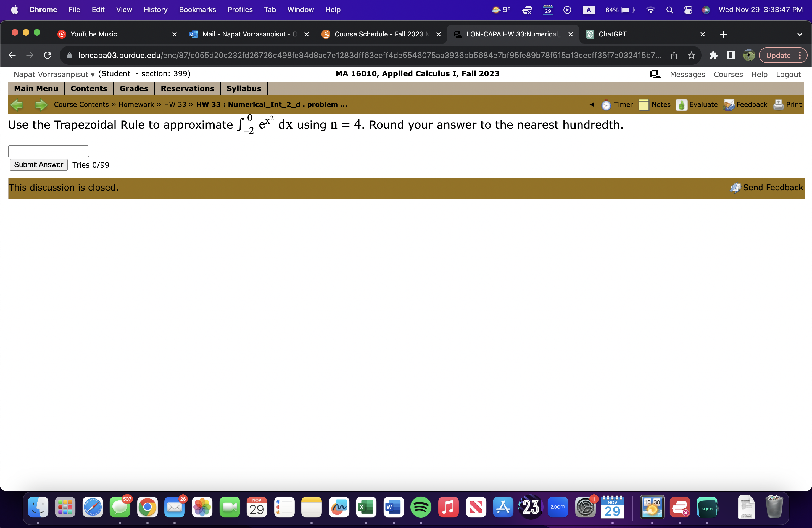Click the Send Feedback paper plane icon
Screen dimensions: 812x528
(735, 187)
